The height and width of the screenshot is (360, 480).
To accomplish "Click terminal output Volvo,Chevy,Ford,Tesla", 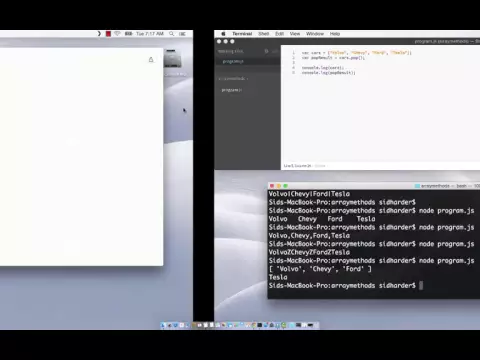I will click(309, 236).
